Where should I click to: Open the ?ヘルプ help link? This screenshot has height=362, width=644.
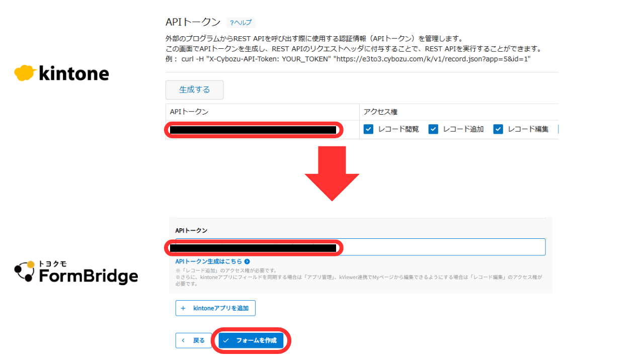241,23
